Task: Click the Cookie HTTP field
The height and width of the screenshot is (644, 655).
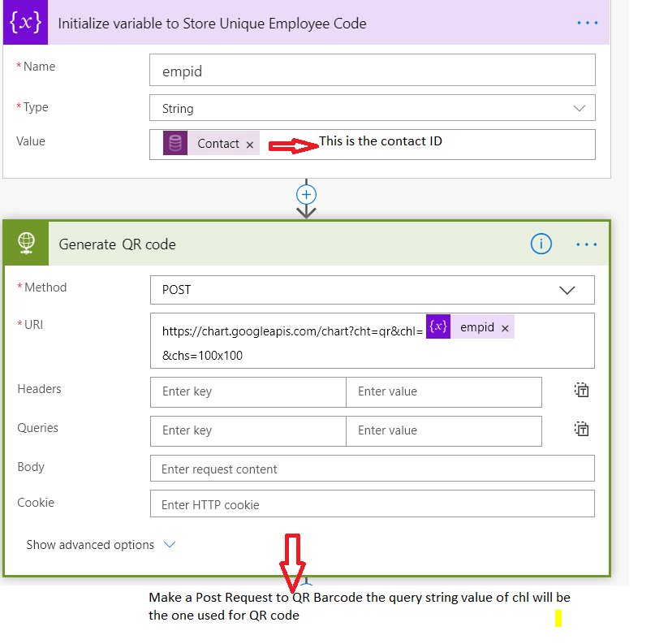Action: click(373, 504)
